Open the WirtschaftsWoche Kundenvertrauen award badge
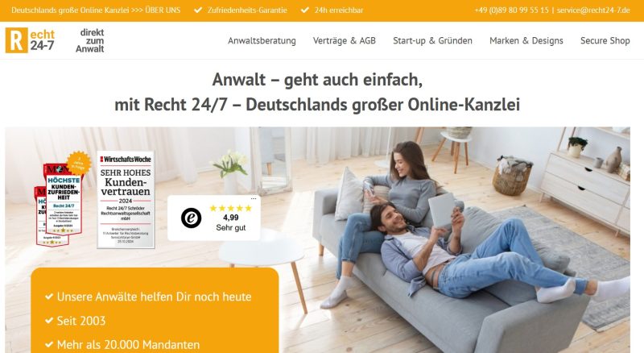Image resolution: width=644 pixels, height=353 pixels. tap(126, 200)
